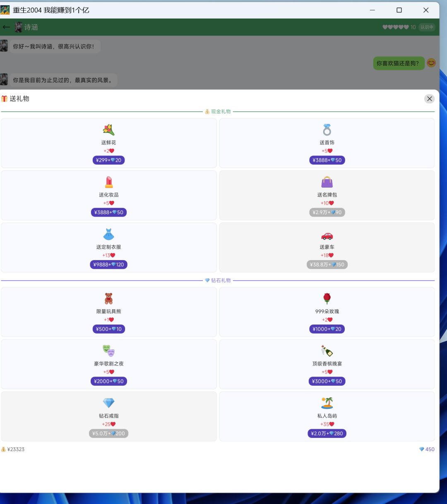
Task: Click the ring icon for 送首饰
Action: click(327, 130)
